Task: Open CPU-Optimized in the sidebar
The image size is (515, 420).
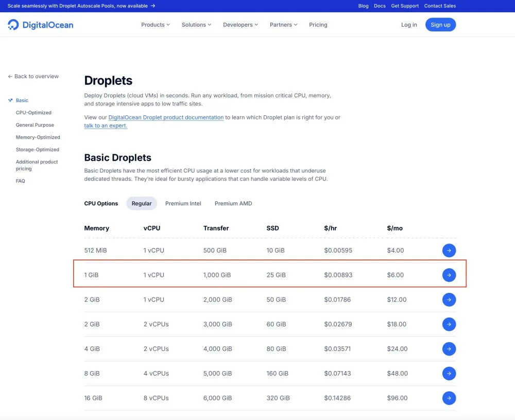Action: click(x=33, y=113)
